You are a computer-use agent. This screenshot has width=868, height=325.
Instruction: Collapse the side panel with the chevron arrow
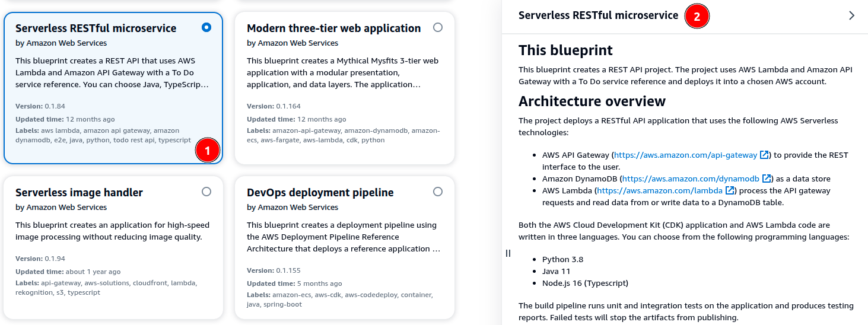pos(852,15)
